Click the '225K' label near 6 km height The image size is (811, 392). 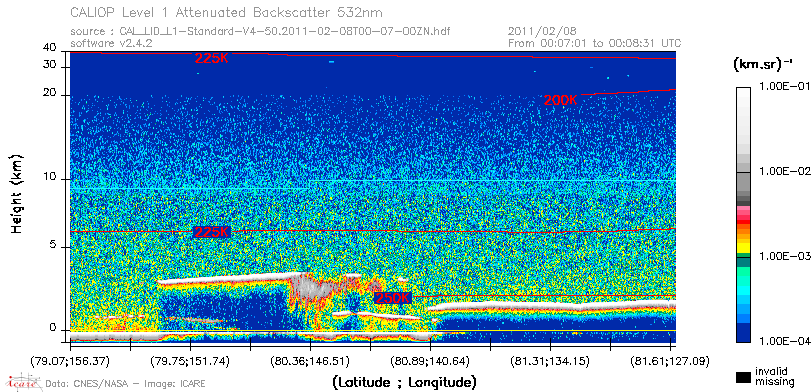pyautogui.click(x=211, y=232)
